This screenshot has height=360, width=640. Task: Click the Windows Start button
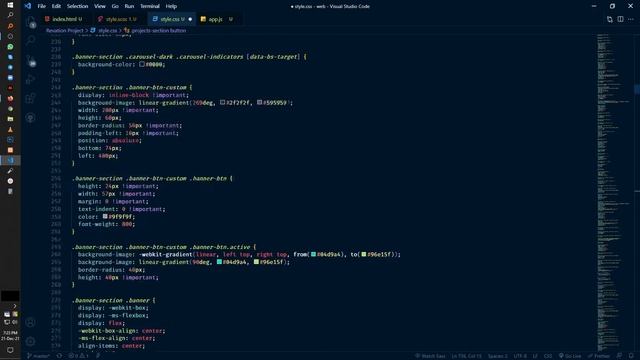coord(10,5)
